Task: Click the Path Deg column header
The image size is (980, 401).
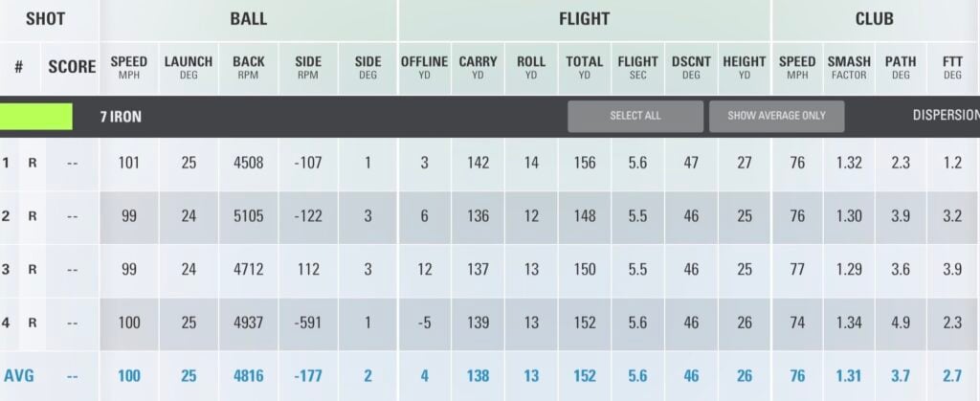Action: click(901, 67)
